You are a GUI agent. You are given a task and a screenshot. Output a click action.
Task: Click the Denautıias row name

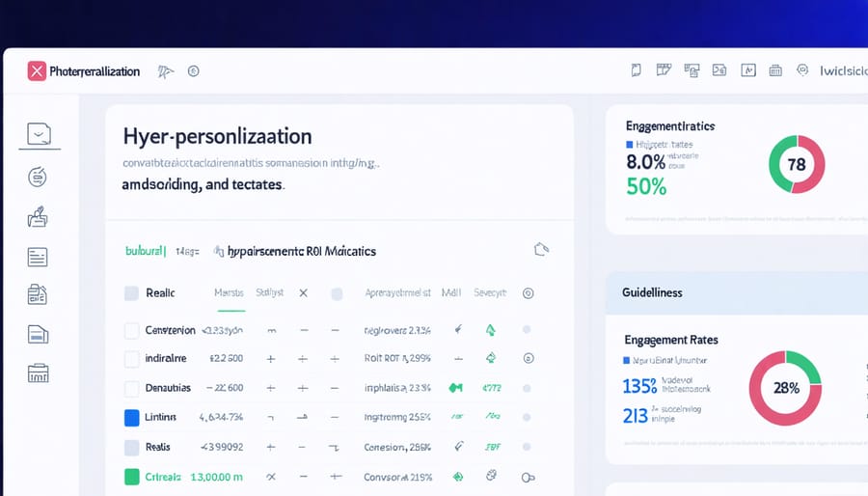point(168,388)
